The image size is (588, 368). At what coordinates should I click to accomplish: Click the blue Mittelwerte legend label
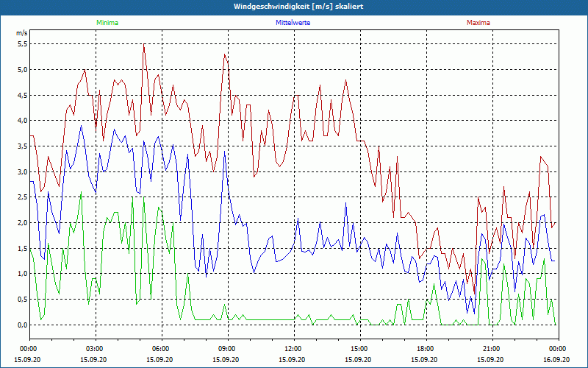(x=293, y=23)
